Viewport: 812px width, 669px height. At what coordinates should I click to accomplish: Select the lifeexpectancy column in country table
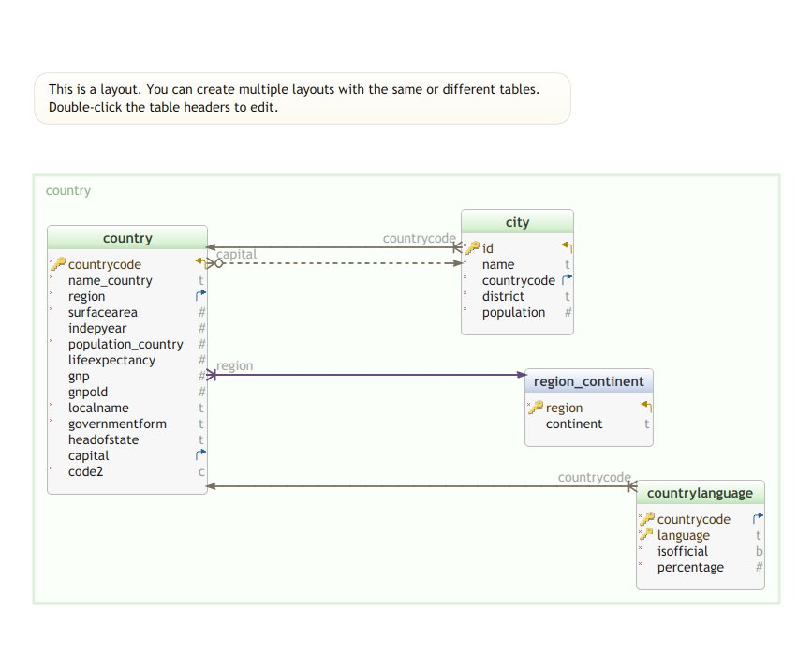click(111, 360)
